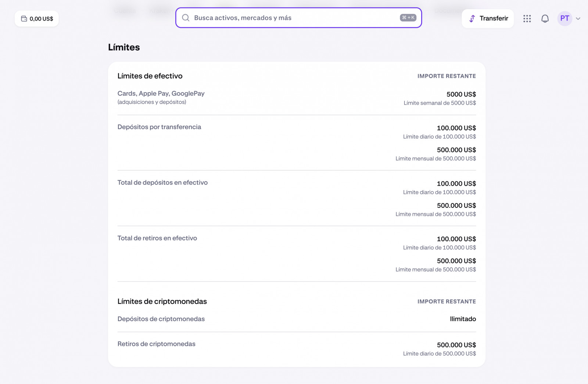Click the PT profile avatar
The width and height of the screenshot is (588, 384).
(x=564, y=18)
